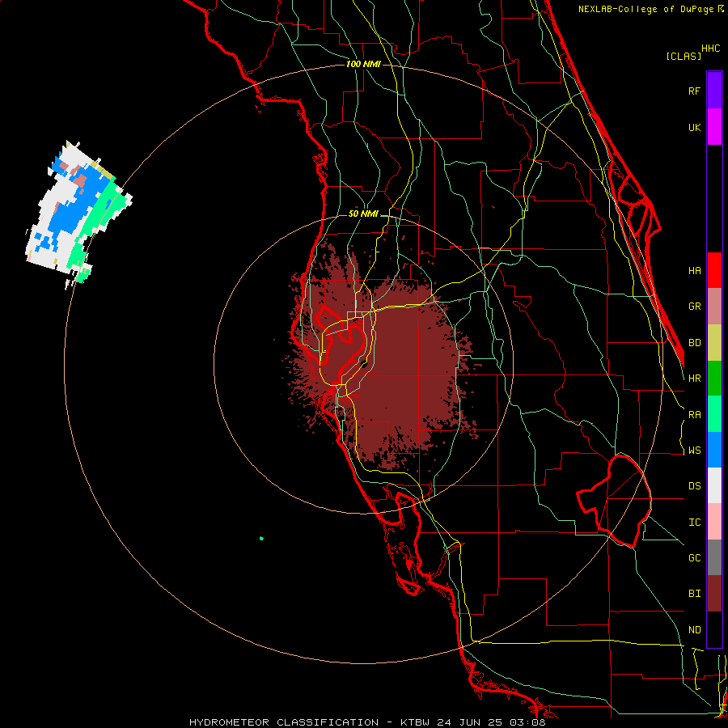This screenshot has height=728, width=728.
Task: Click the GC legend label
Action: [x=694, y=558]
